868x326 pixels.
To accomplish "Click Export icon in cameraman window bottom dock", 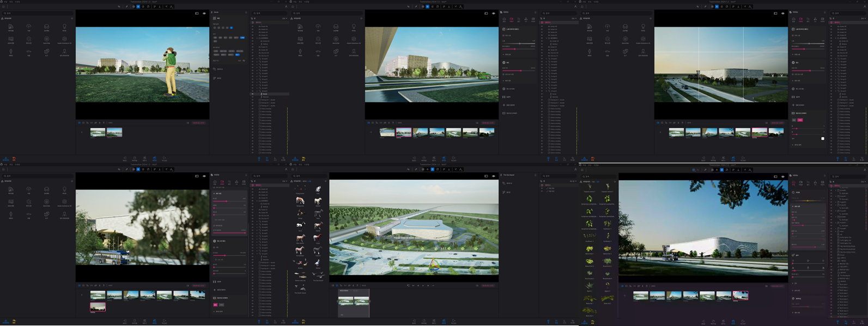I will 165,158.
